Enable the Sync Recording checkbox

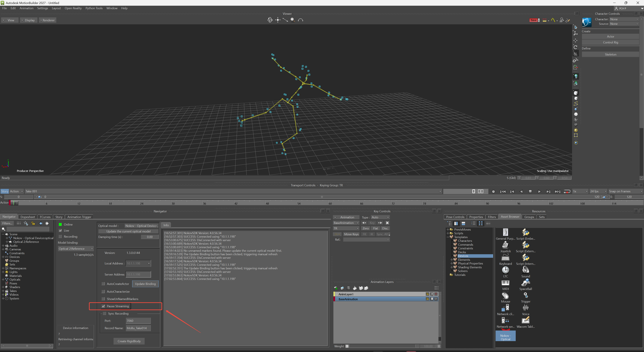point(104,313)
